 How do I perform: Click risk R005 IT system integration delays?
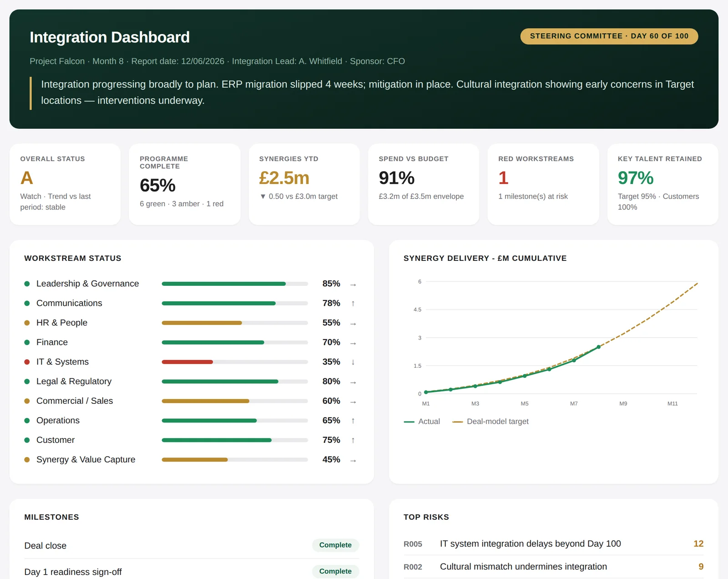(553, 543)
